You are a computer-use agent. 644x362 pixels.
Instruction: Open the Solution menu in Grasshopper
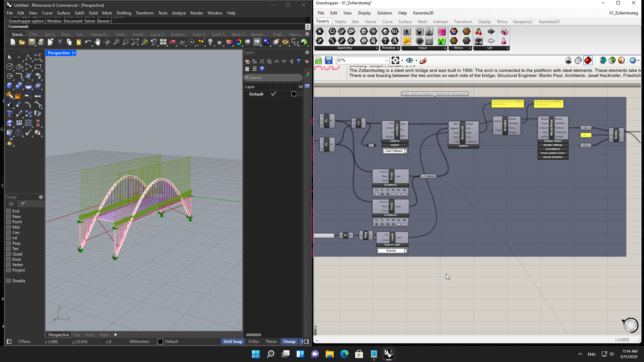coord(384,13)
